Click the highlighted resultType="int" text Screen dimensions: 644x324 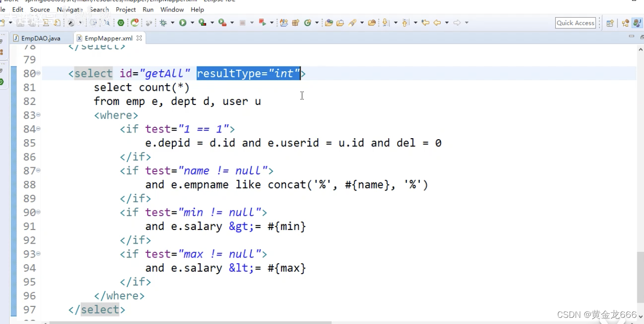point(249,73)
